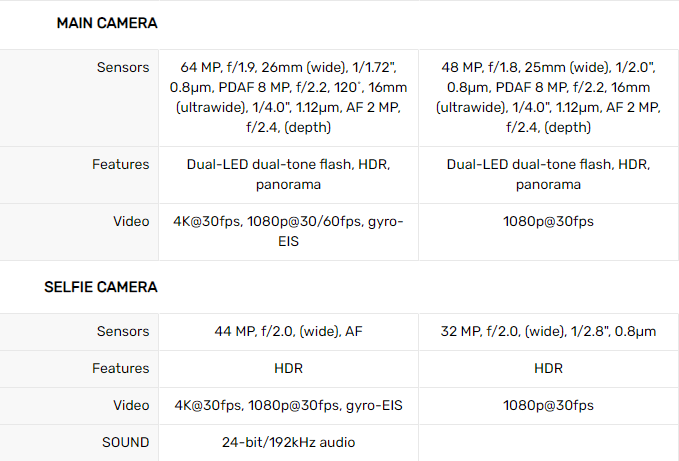Image resolution: width=679 pixels, height=461 pixels.
Task: Select the selfie 4K@30fps, 1080p@30fps, gyro-EIS cell
Action: tap(288, 405)
